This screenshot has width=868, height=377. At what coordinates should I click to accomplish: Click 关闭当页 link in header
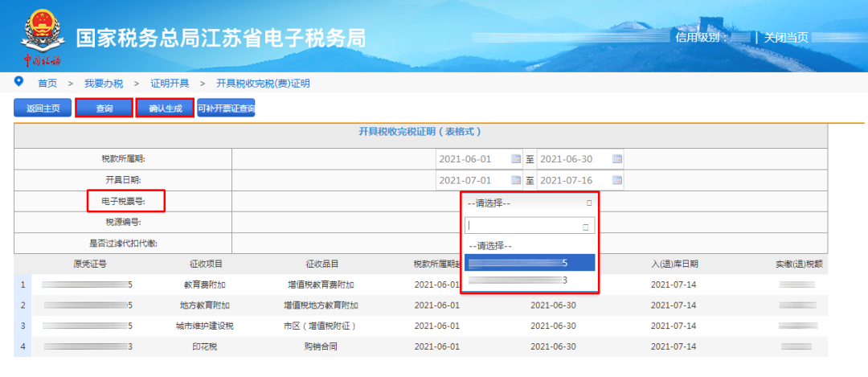click(786, 38)
